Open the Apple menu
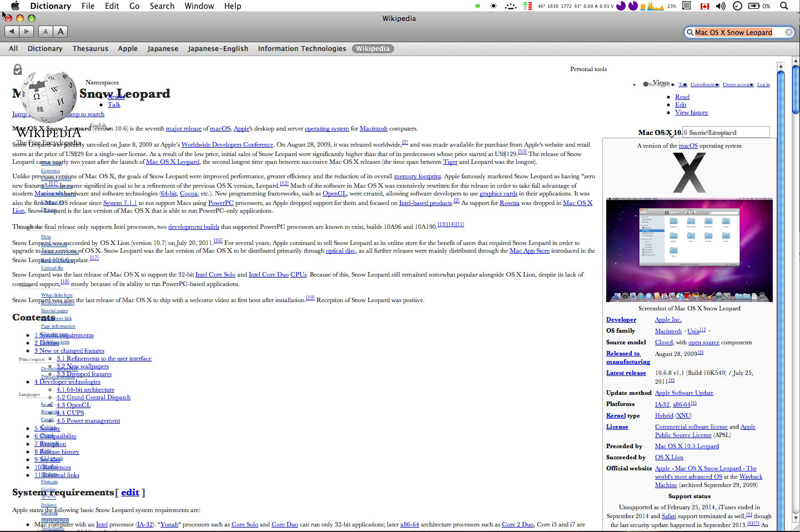The width and height of the screenshot is (800, 532). 16,6
